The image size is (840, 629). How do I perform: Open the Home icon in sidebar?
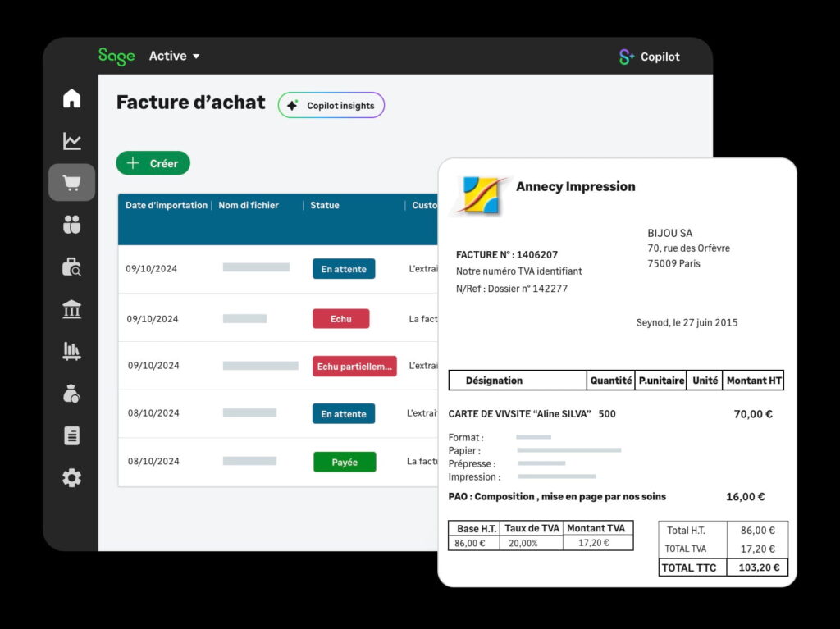(x=72, y=98)
